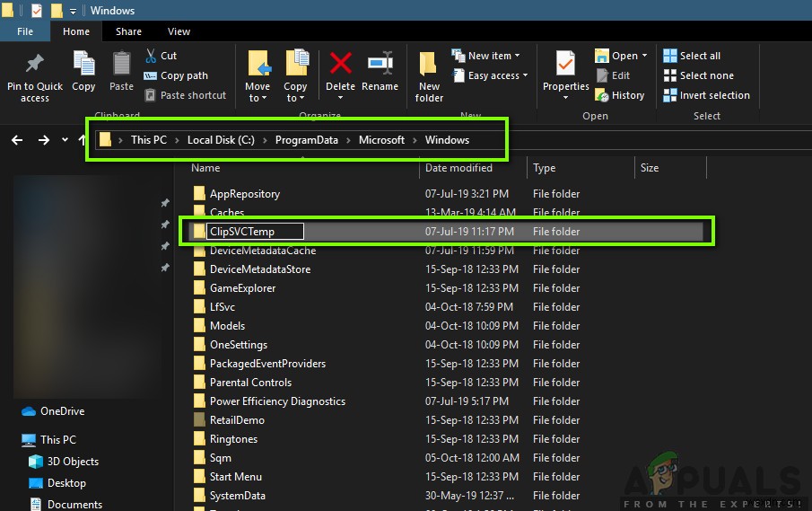The width and height of the screenshot is (812, 511).
Task: Open file History
Action: tap(620, 95)
